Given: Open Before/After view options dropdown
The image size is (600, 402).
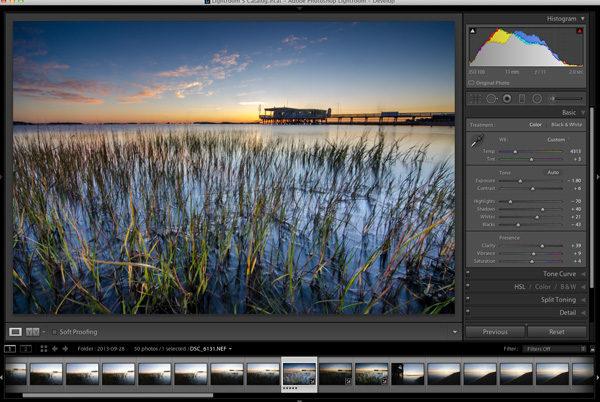Looking at the screenshot, I should click(x=44, y=332).
